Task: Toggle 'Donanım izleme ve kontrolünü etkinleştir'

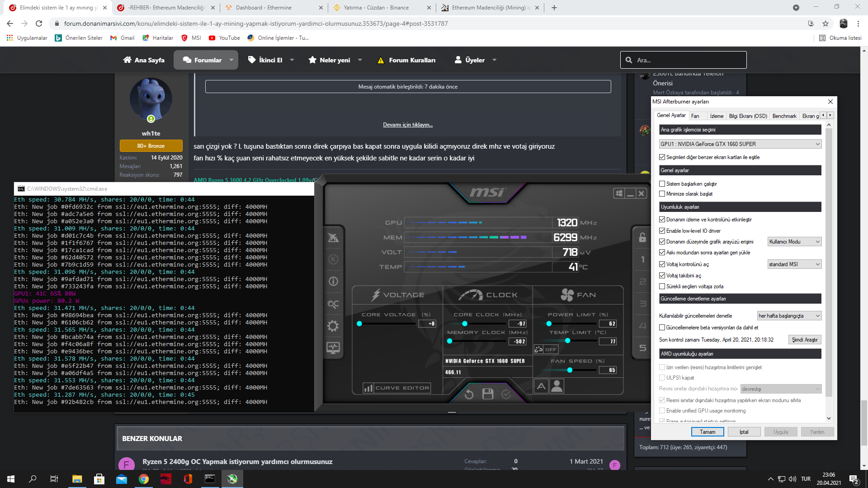Action: point(662,220)
